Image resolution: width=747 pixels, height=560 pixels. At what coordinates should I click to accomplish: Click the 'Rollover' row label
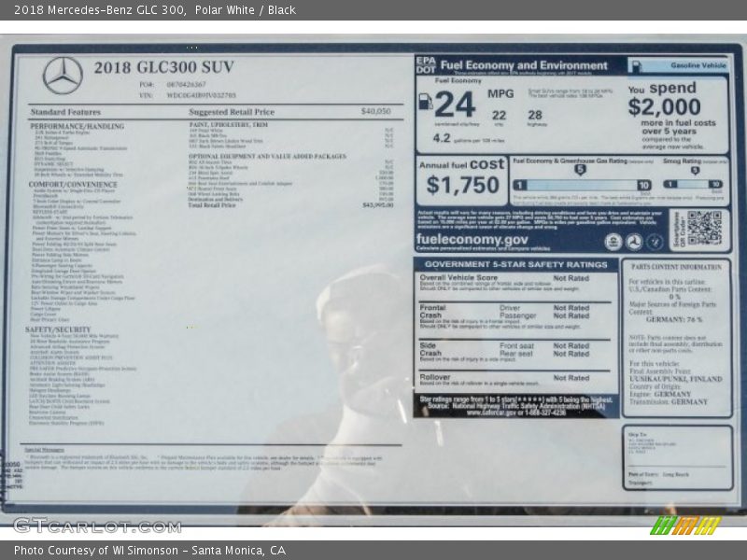tap(435, 377)
